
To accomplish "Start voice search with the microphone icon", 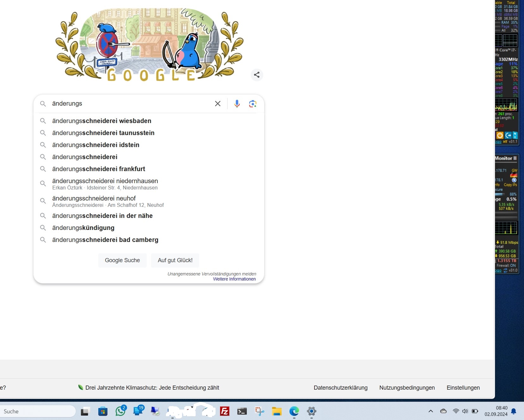I will (237, 103).
